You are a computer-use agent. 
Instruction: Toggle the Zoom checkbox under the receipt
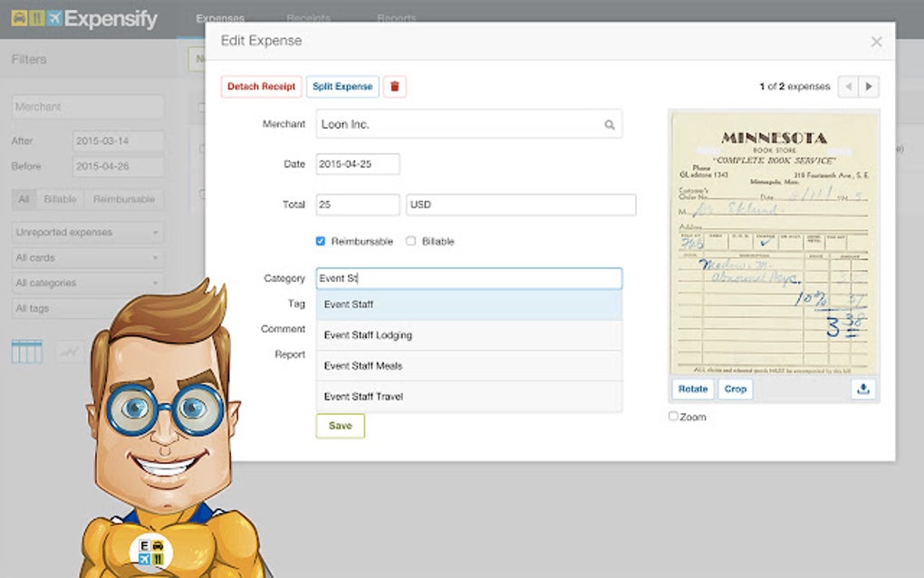672,416
